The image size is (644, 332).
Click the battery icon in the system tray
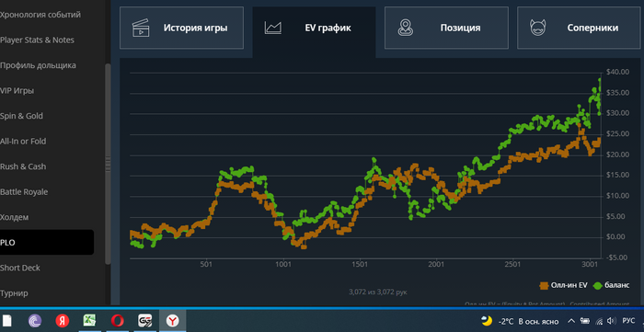click(x=585, y=321)
